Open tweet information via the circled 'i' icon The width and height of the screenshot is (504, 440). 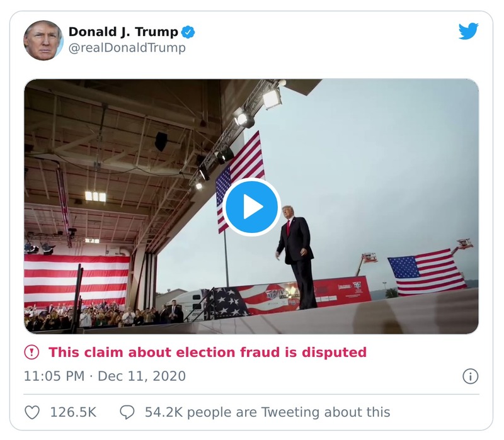coord(471,378)
